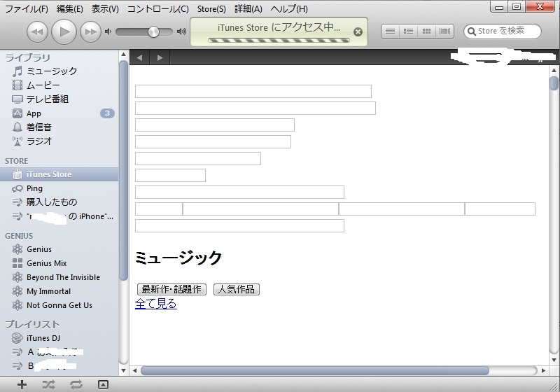560x392 pixels.
Task: Open the 編集(E) menu
Action: (69, 8)
